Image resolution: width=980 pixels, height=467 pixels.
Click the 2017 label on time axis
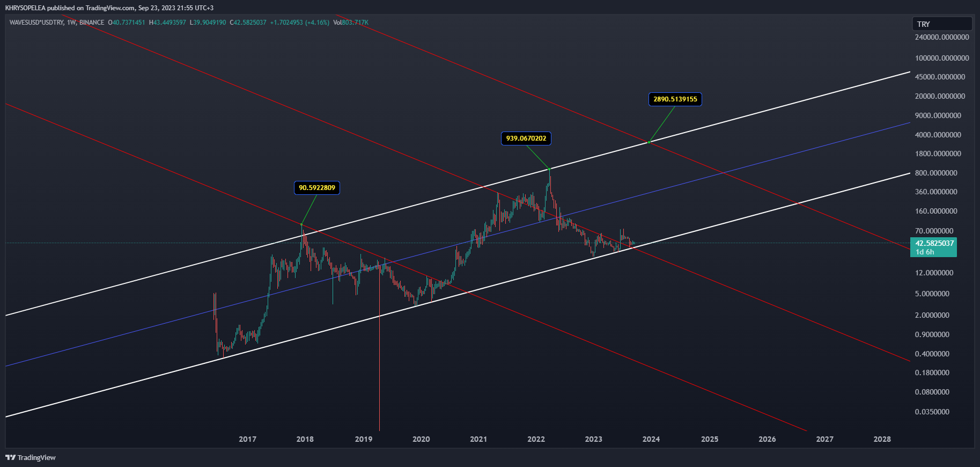(247, 439)
